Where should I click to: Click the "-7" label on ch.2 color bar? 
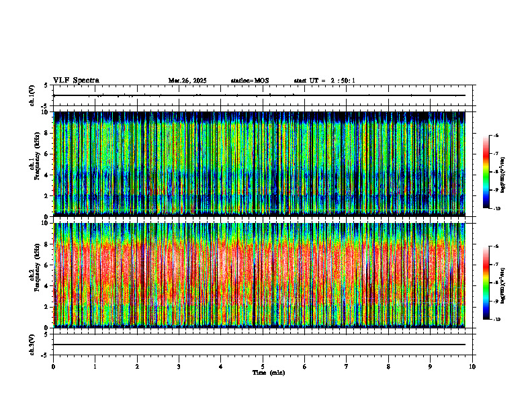[x=496, y=265]
